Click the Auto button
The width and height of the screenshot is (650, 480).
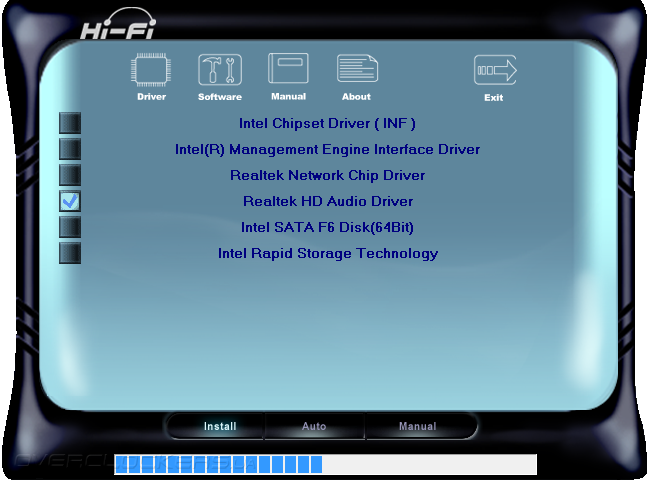[314, 426]
